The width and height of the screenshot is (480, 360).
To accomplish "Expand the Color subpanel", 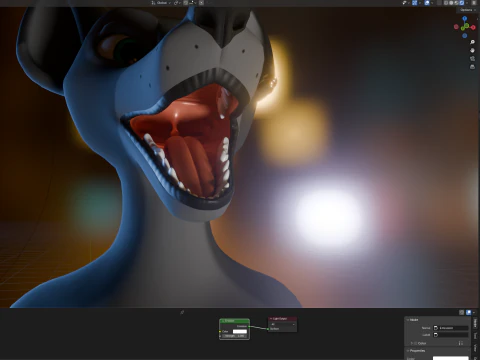I will [x=411, y=343].
